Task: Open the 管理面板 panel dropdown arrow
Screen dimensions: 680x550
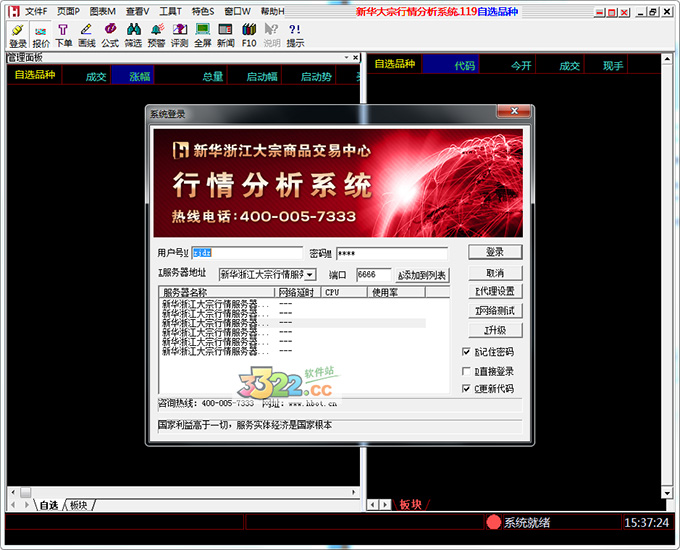Action: [x=347, y=57]
